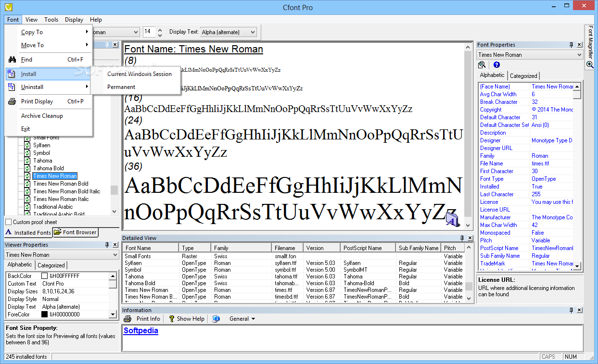Click the Font Magnifier zoom icon
This screenshot has height=364, width=598.
[589, 64]
